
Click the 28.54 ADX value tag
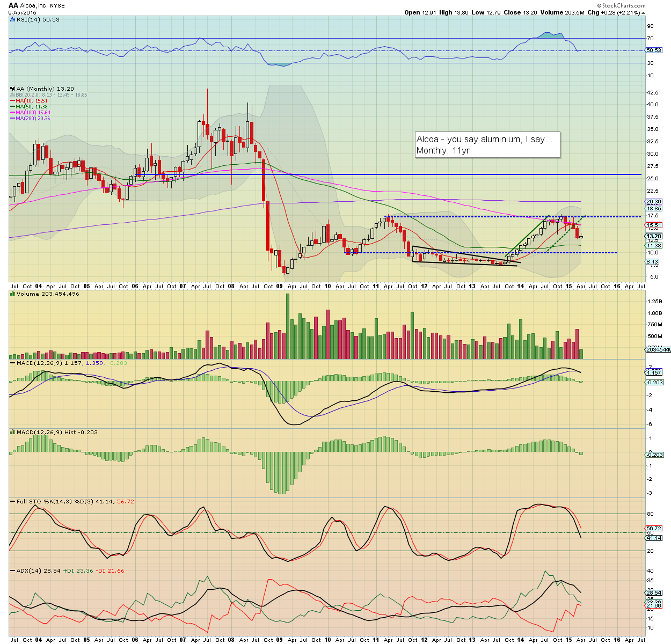pyautogui.click(x=654, y=593)
